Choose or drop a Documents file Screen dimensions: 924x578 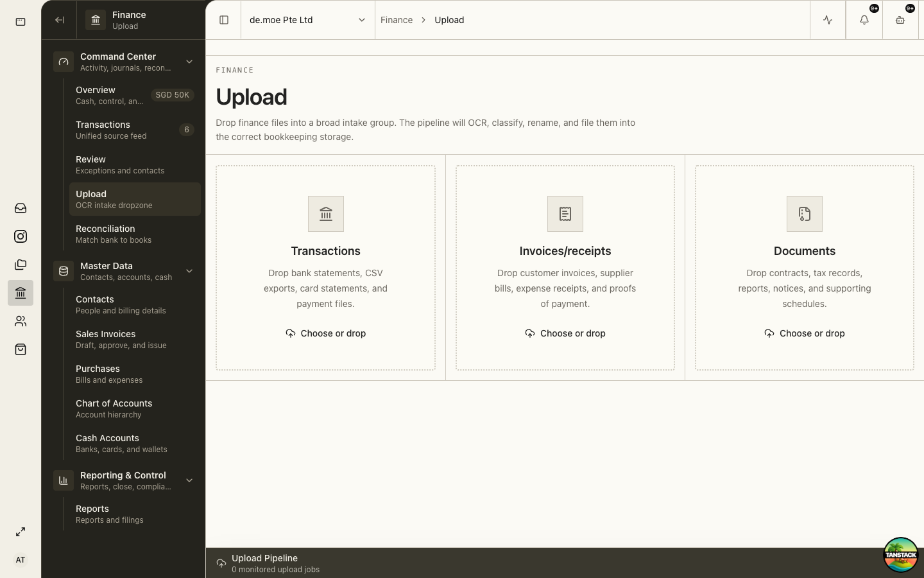click(805, 333)
